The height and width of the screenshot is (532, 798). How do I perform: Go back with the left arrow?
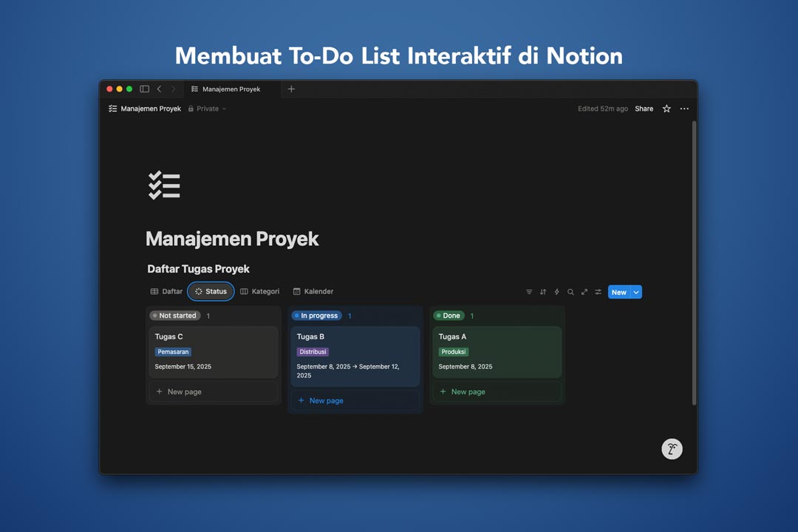(160, 89)
